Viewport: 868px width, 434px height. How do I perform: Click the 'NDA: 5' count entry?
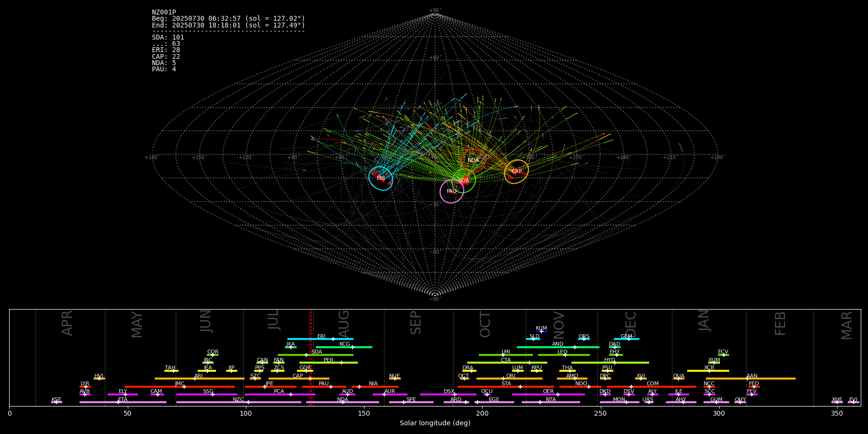[x=164, y=63]
